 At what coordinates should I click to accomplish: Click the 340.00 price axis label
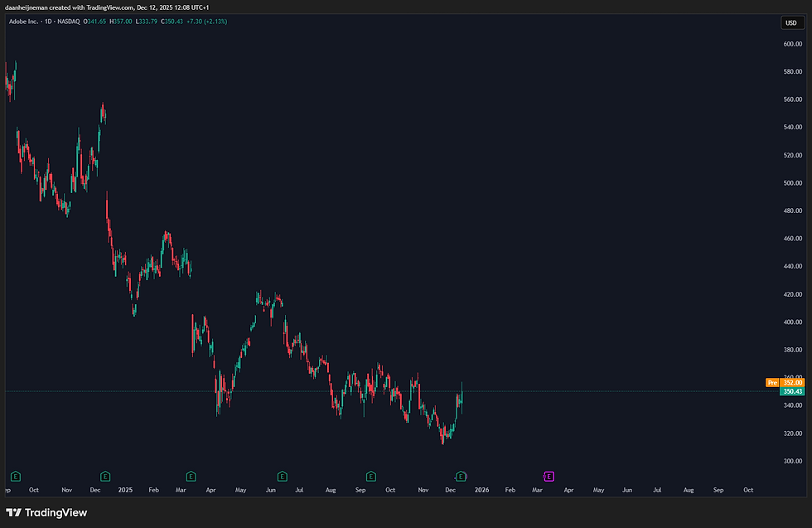pos(792,405)
